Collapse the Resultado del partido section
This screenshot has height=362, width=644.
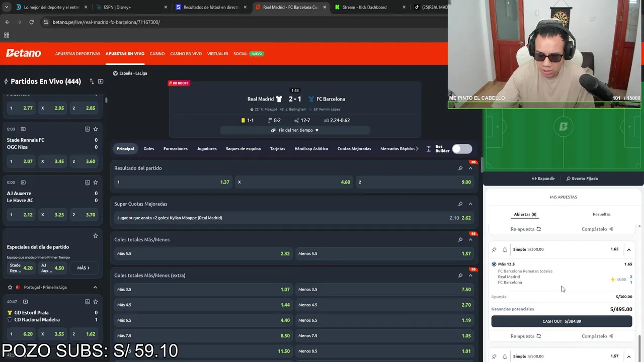470,168
